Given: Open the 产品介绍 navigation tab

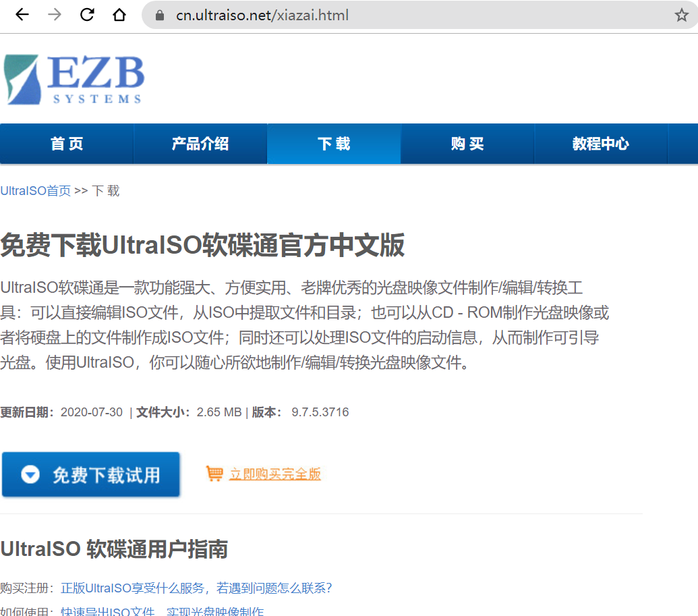Looking at the screenshot, I should pyautogui.click(x=200, y=144).
